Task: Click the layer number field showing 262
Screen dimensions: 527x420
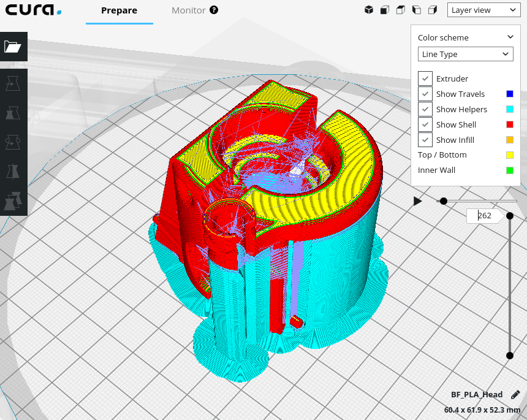Action: [x=484, y=216]
